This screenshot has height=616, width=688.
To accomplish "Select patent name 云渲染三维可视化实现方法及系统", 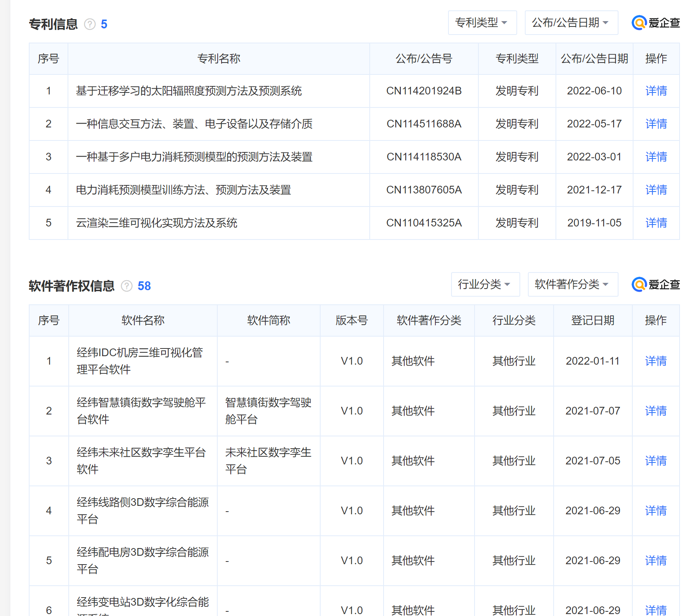I will (157, 223).
